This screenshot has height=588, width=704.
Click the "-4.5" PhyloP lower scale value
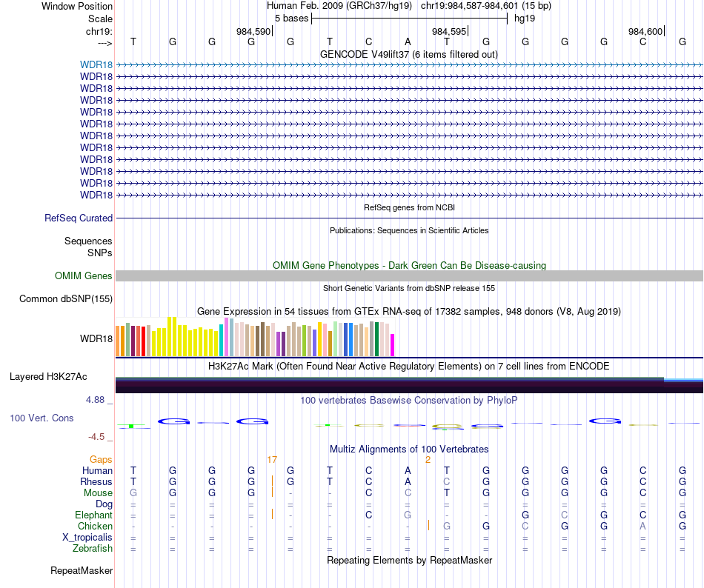96,436
